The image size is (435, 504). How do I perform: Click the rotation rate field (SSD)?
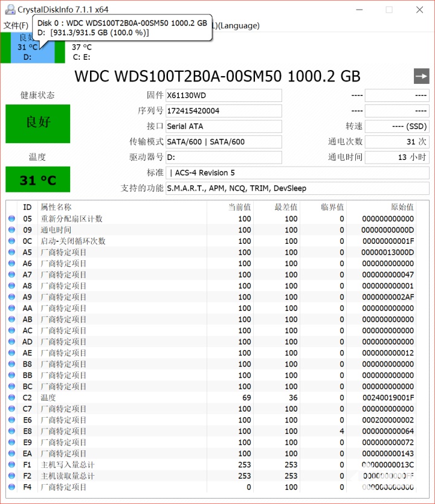coord(397,126)
